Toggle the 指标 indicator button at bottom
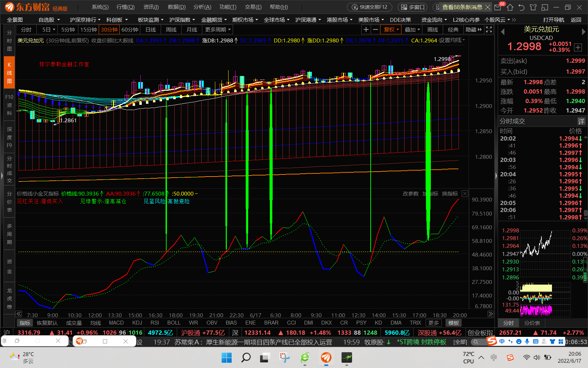Image resolution: width=588 pixels, height=368 pixels. click(x=25, y=323)
